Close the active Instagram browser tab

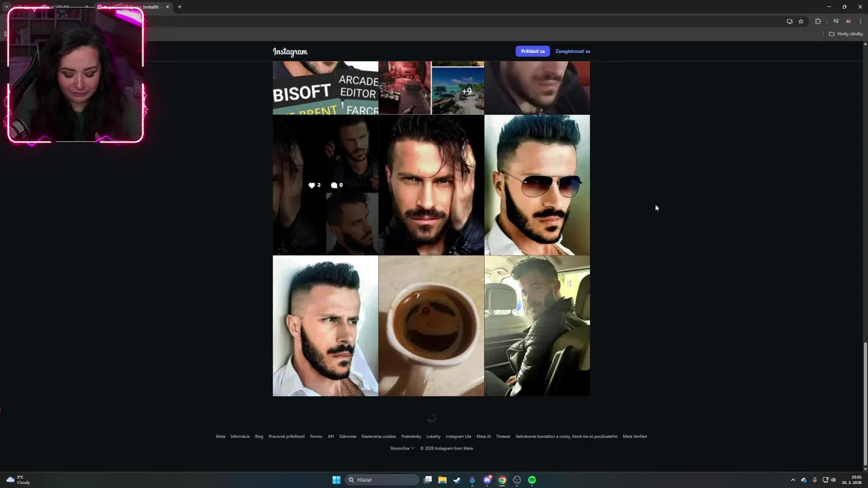pos(167,7)
